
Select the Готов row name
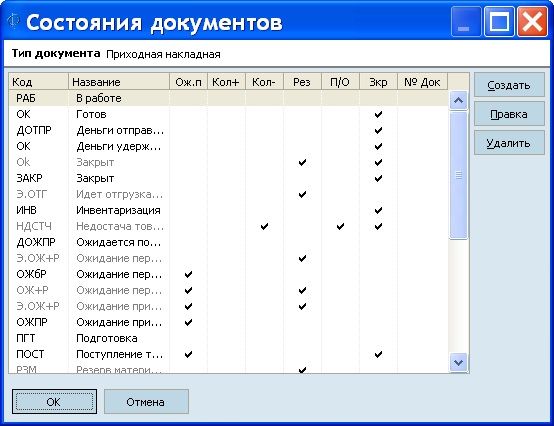coord(91,114)
